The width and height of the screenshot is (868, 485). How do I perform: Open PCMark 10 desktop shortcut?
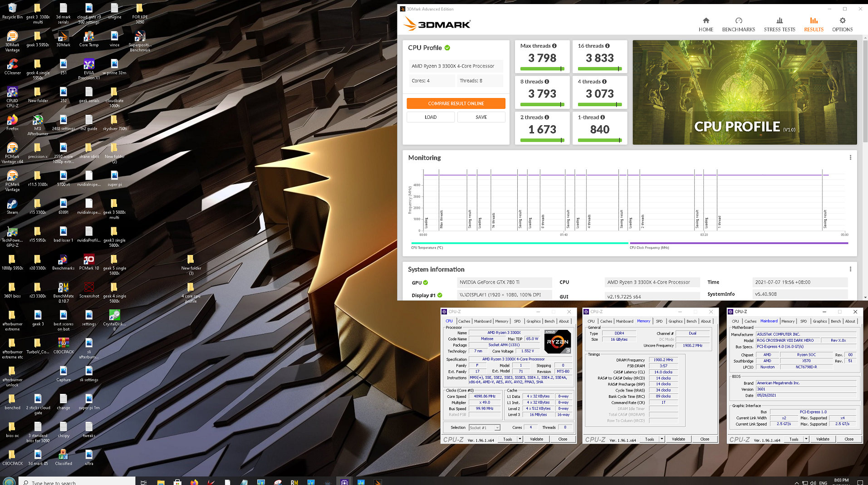[89, 262]
